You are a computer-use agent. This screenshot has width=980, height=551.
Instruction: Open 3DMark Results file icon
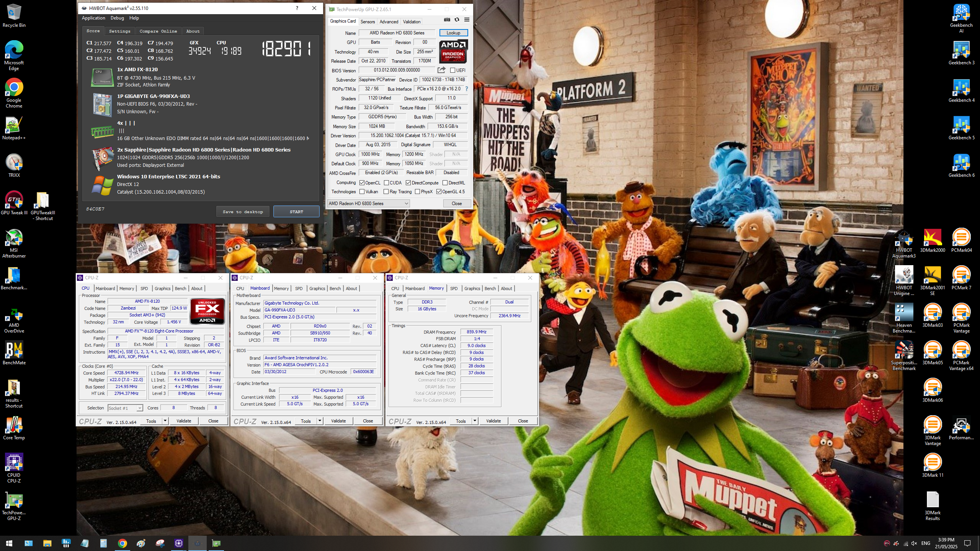933,505
